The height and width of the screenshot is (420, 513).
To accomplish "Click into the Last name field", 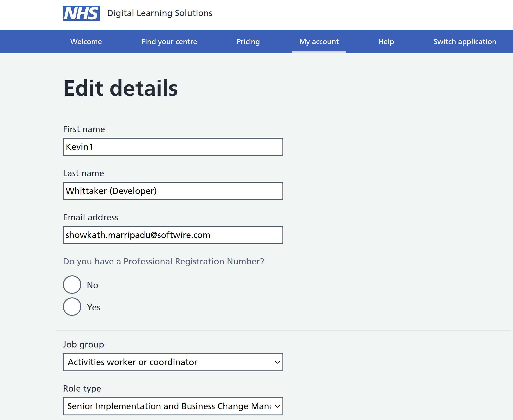I will coord(173,191).
